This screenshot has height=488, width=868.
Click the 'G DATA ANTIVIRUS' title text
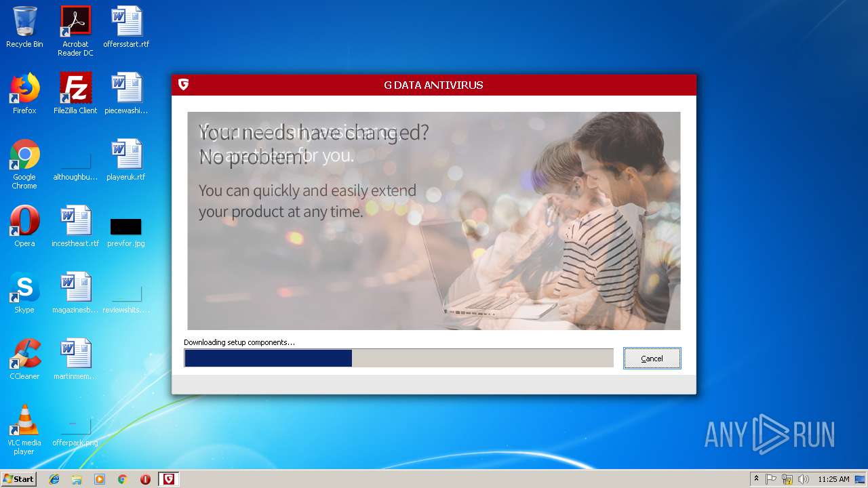pyautogui.click(x=433, y=85)
